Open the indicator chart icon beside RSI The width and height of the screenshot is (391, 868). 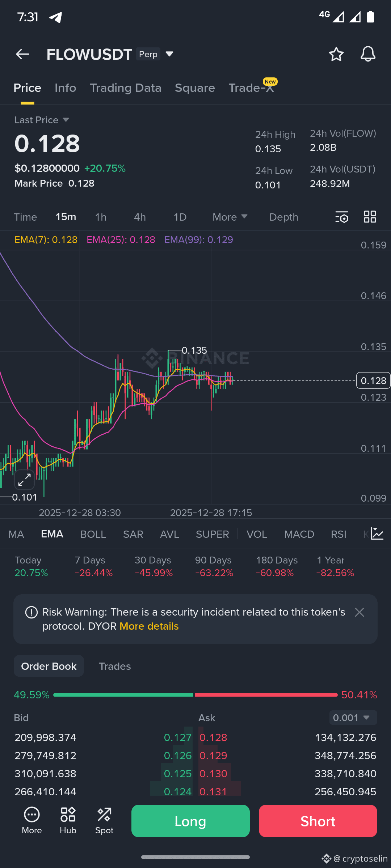tap(377, 534)
